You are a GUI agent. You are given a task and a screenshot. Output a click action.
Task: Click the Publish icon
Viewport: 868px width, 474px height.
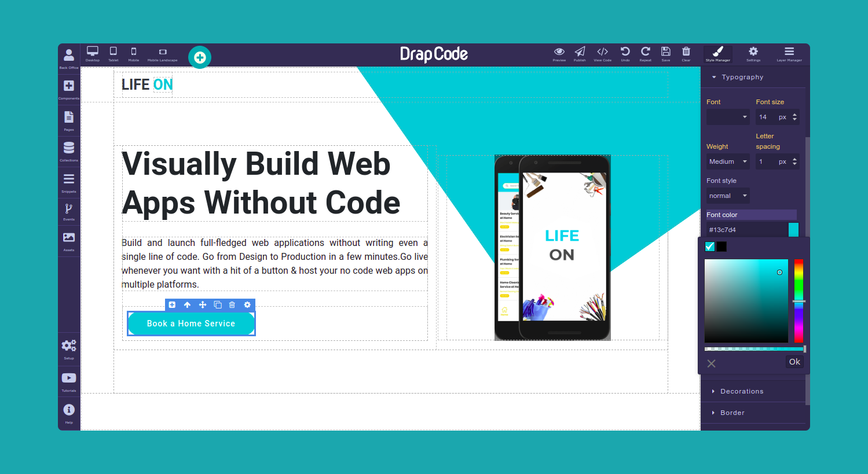pos(580,54)
